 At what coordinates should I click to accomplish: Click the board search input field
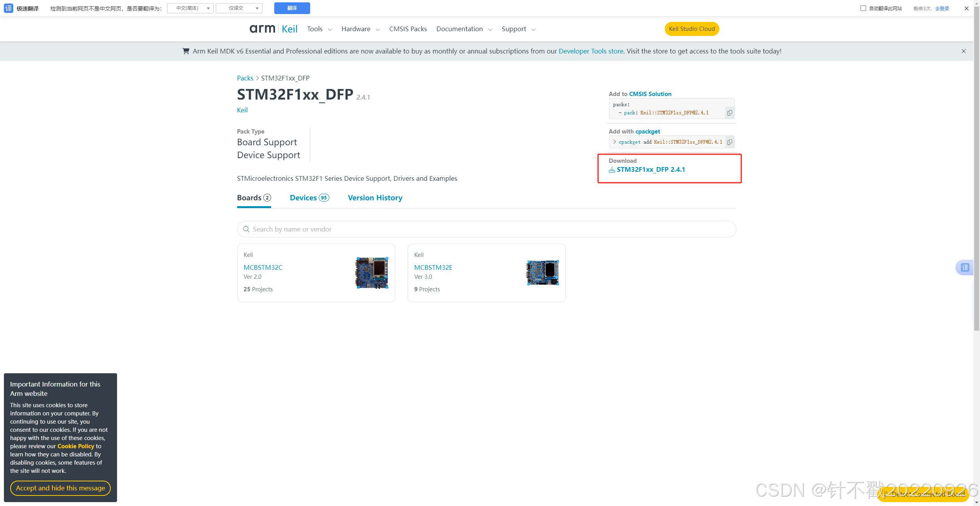pyautogui.click(x=486, y=229)
